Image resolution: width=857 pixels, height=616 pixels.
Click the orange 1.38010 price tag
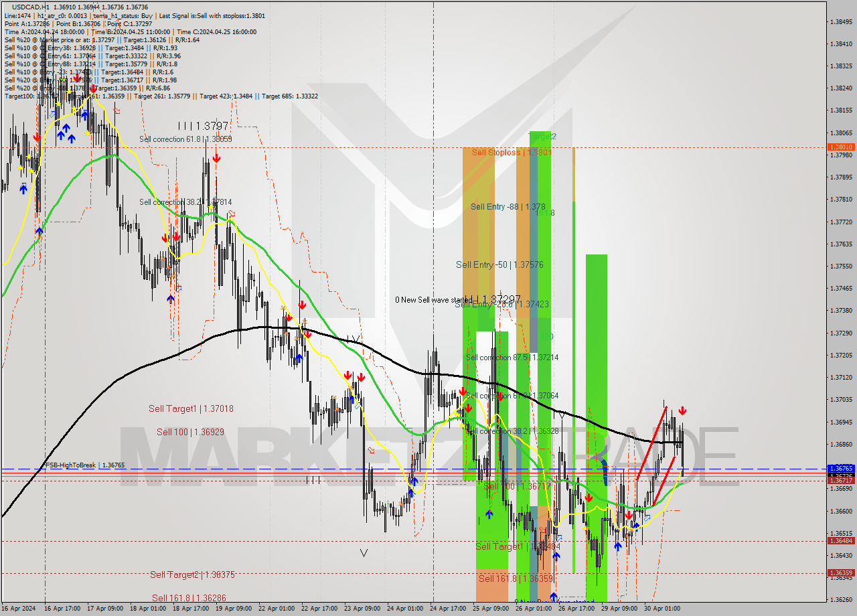[841, 147]
